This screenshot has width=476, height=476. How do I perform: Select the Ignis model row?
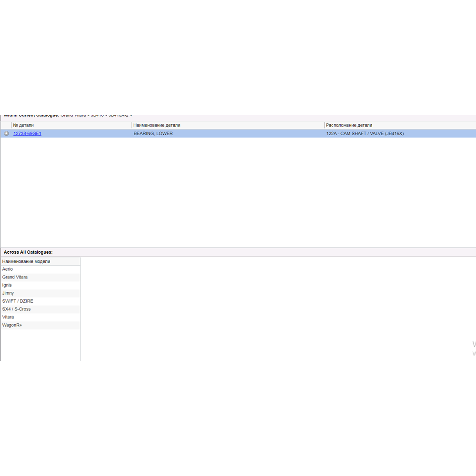point(7,285)
